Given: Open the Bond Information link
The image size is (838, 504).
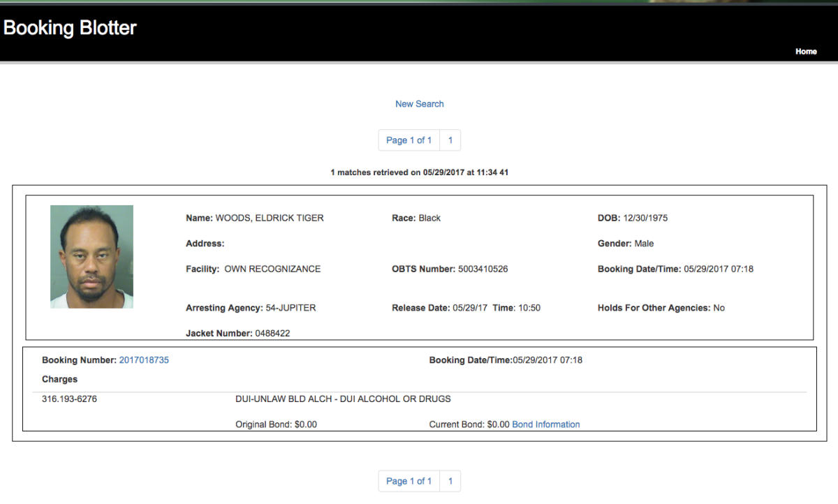Looking at the screenshot, I should (x=546, y=424).
